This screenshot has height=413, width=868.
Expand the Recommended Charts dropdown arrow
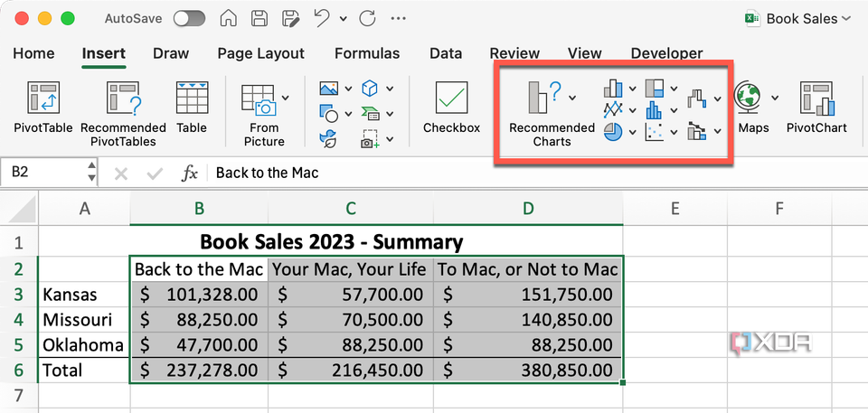point(572,98)
